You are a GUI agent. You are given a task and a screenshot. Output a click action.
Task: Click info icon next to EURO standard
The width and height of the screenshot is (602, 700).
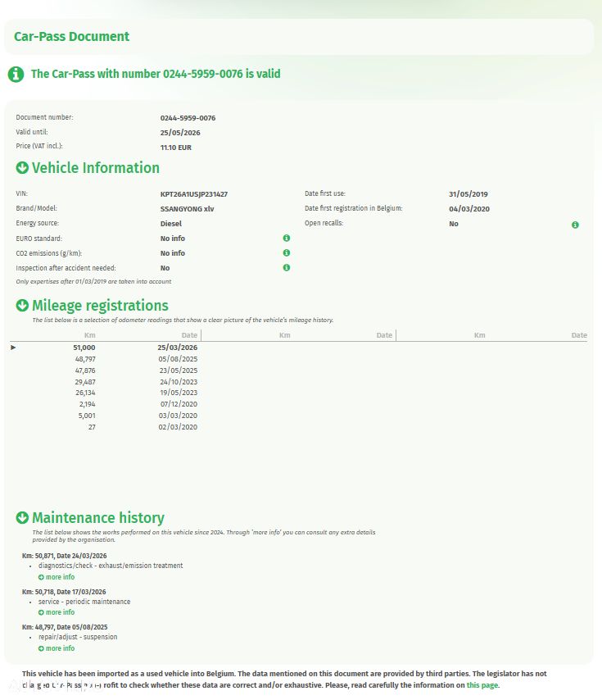(x=287, y=238)
